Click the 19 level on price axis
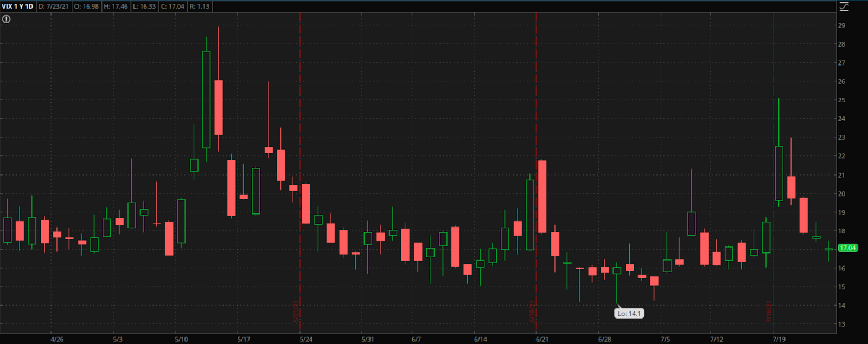868x344 pixels. click(x=841, y=212)
